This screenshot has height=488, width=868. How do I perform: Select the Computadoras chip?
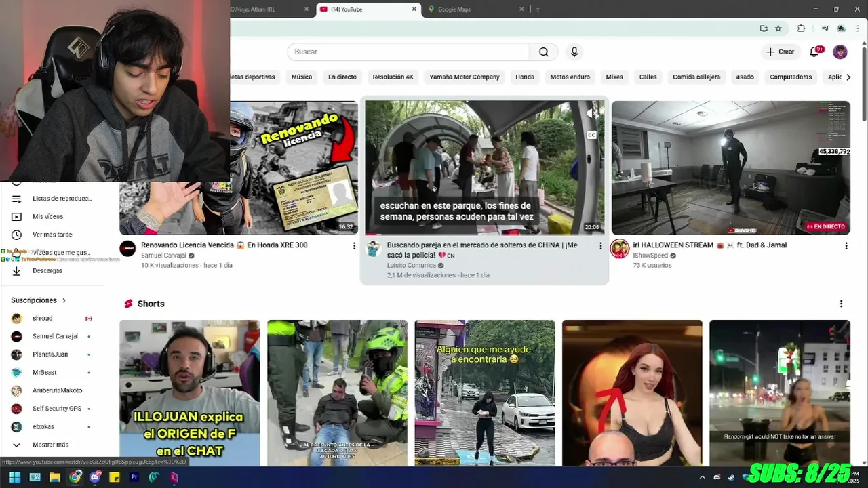tap(791, 77)
